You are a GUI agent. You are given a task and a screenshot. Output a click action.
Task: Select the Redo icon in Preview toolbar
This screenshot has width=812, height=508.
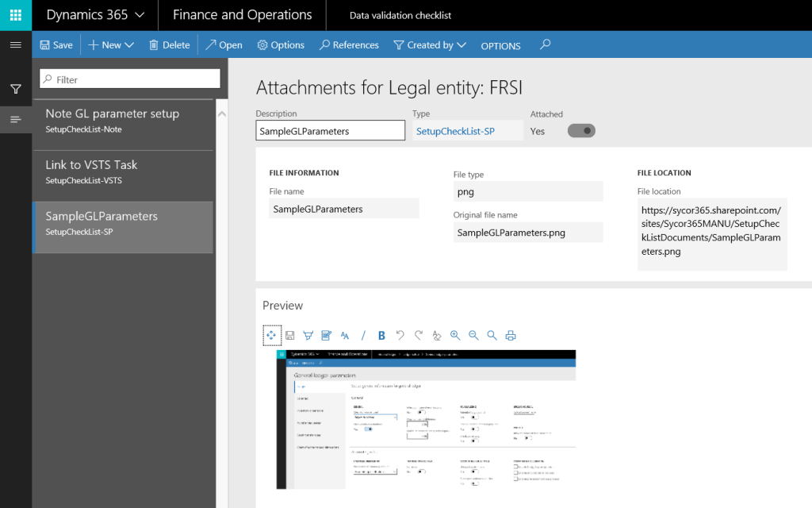419,335
